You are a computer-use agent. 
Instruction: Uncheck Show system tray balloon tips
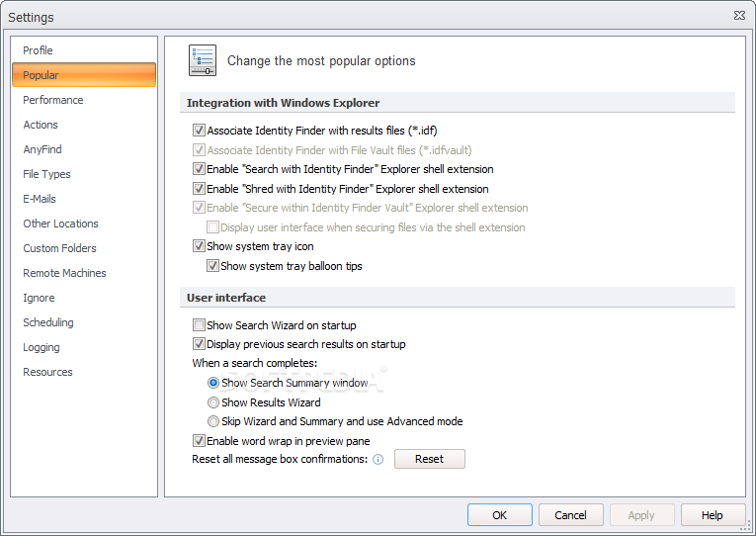212,266
